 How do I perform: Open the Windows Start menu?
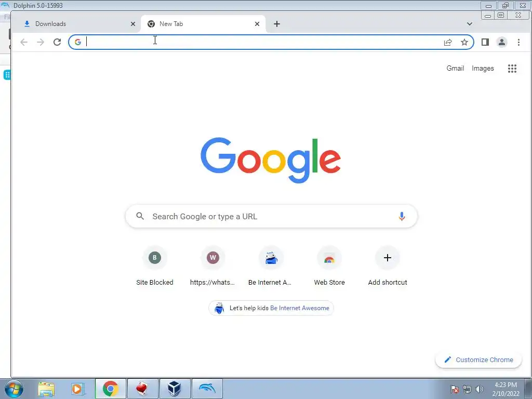[14, 389]
